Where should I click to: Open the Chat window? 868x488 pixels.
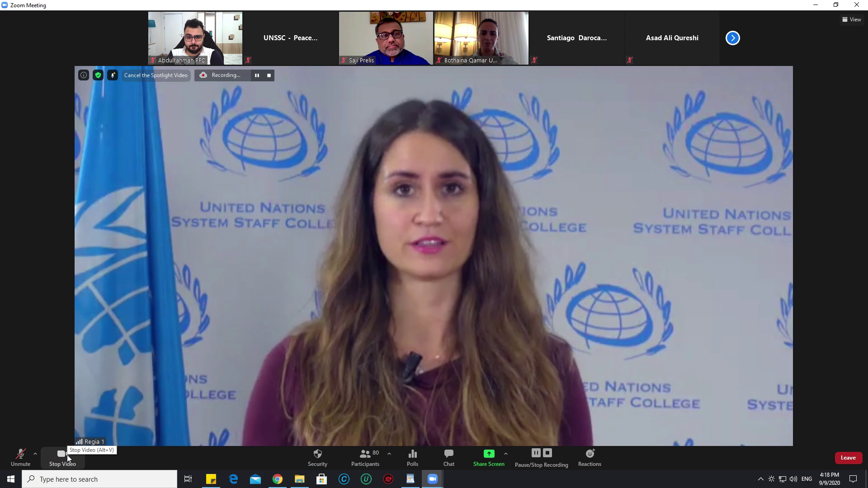pos(448,457)
